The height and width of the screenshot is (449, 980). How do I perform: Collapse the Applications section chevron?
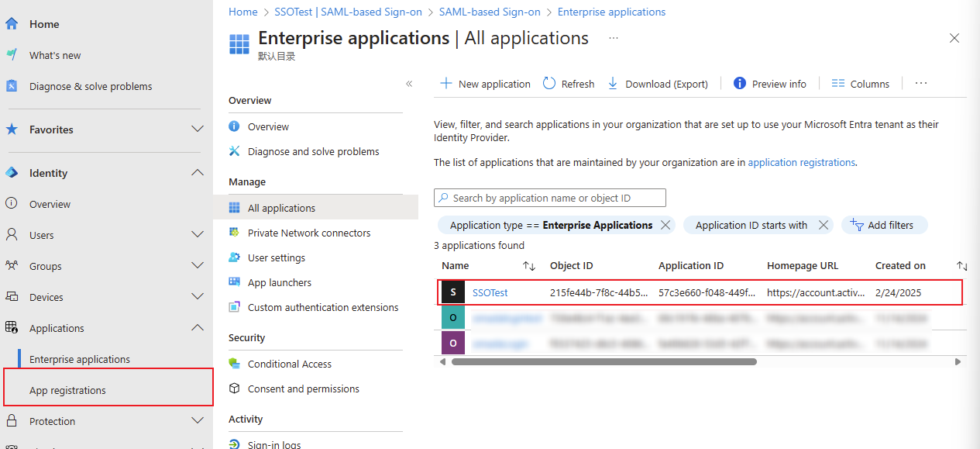tap(198, 328)
